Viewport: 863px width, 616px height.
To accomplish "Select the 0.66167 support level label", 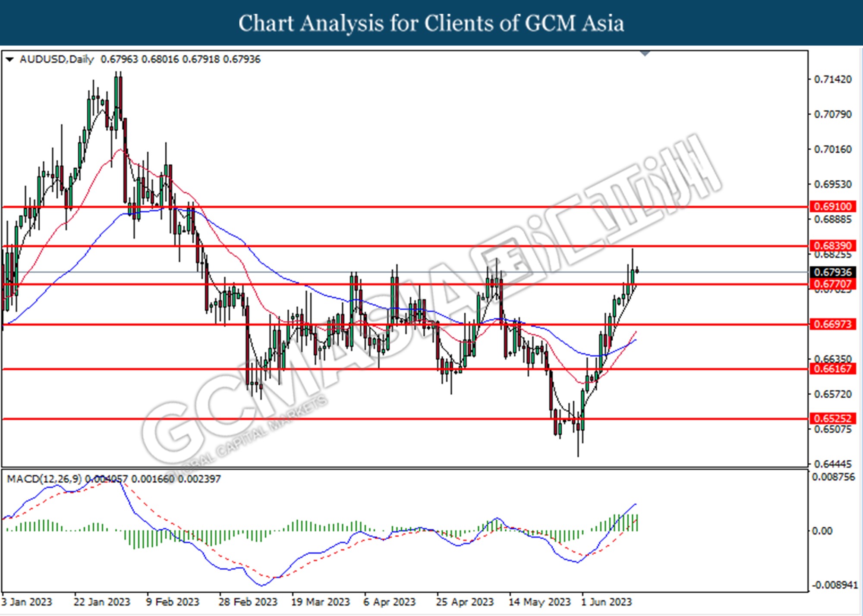I will pyautogui.click(x=832, y=369).
